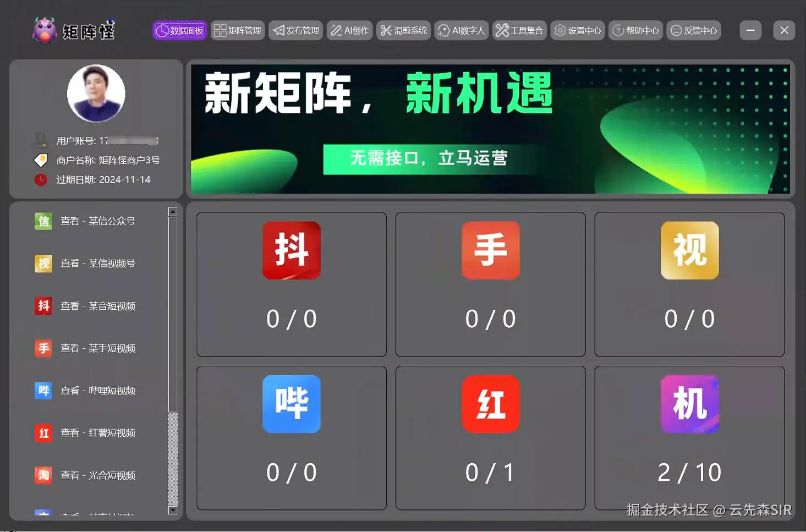The width and height of the screenshot is (806, 532).
Task: Click the 淘 icon in the sidebar
Action: point(43,475)
